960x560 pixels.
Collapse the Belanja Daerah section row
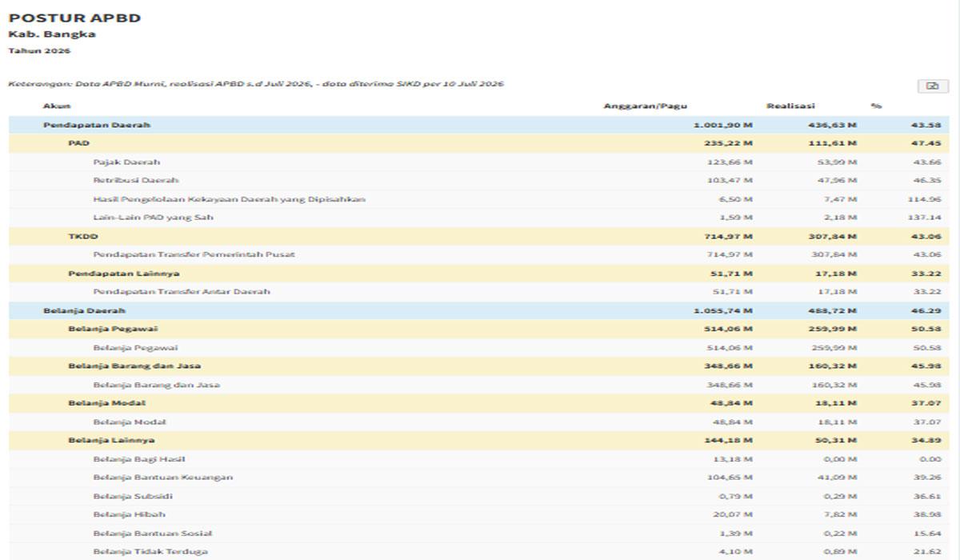point(479,310)
